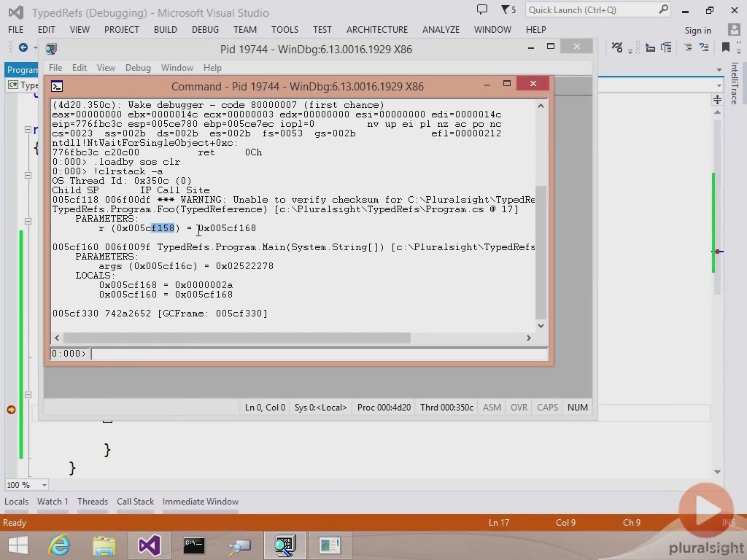This screenshot has height=560, width=747.
Task: Click the Command window scroll-down arrow
Action: point(541,326)
